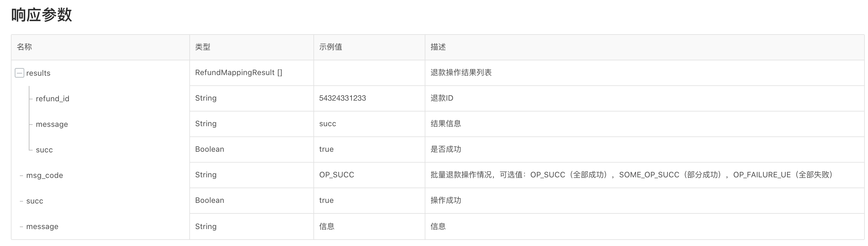Click the 响应参数 section heading
The height and width of the screenshot is (246, 868).
[42, 15]
